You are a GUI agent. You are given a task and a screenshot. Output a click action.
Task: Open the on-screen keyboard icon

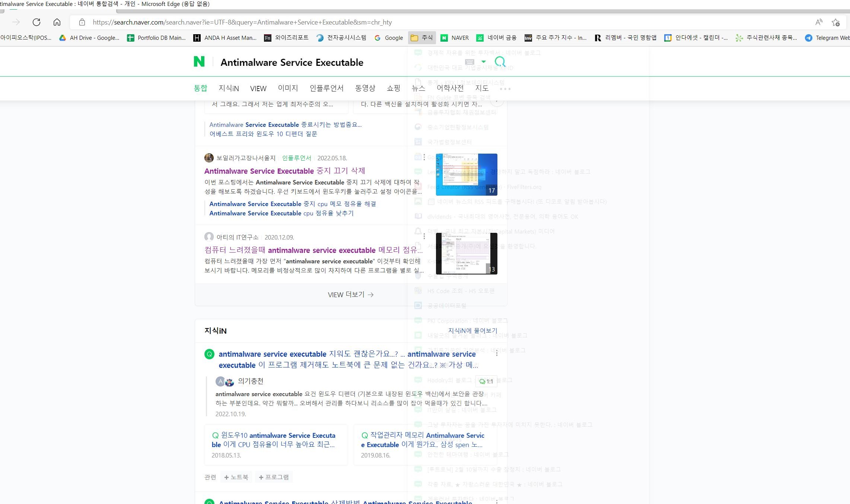click(469, 62)
